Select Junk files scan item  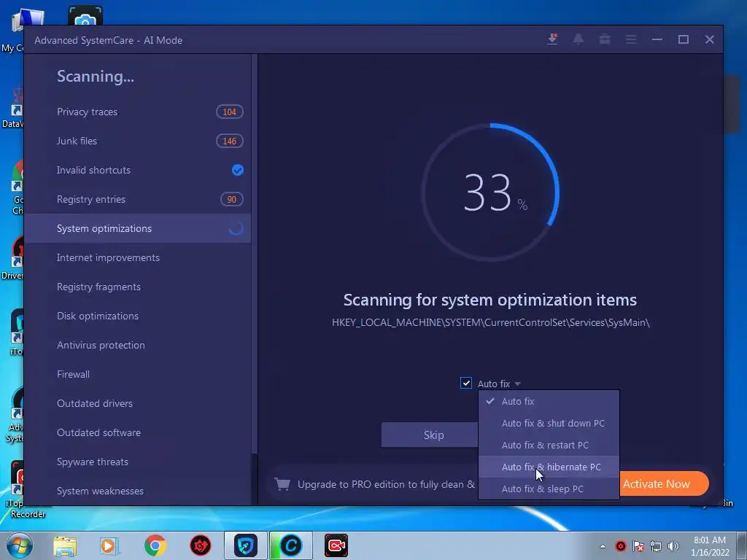(x=138, y=141)
